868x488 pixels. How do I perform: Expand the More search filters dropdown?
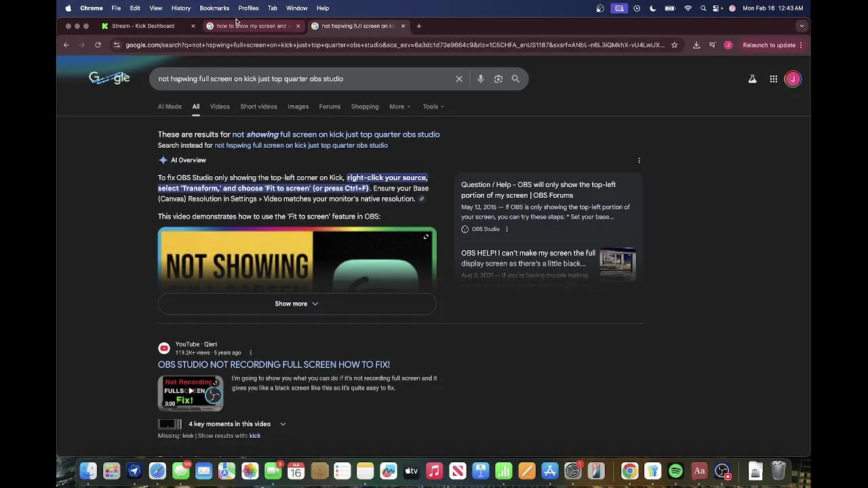(399, 106)
